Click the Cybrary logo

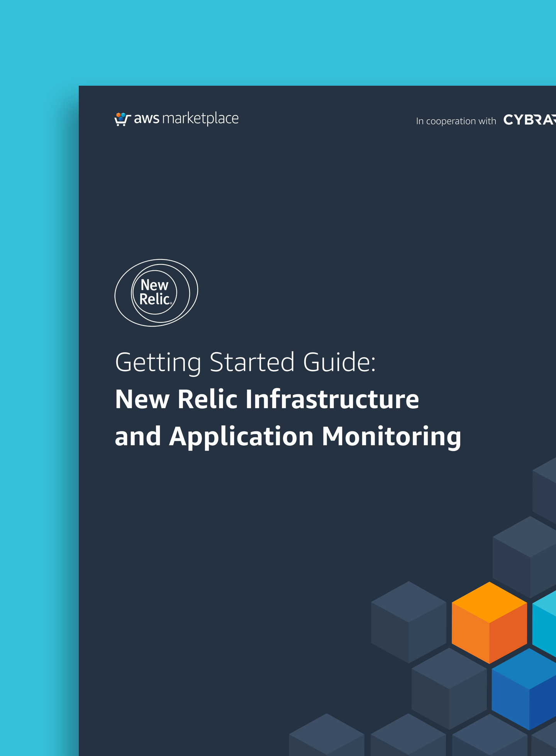click(x=530, y=120)
